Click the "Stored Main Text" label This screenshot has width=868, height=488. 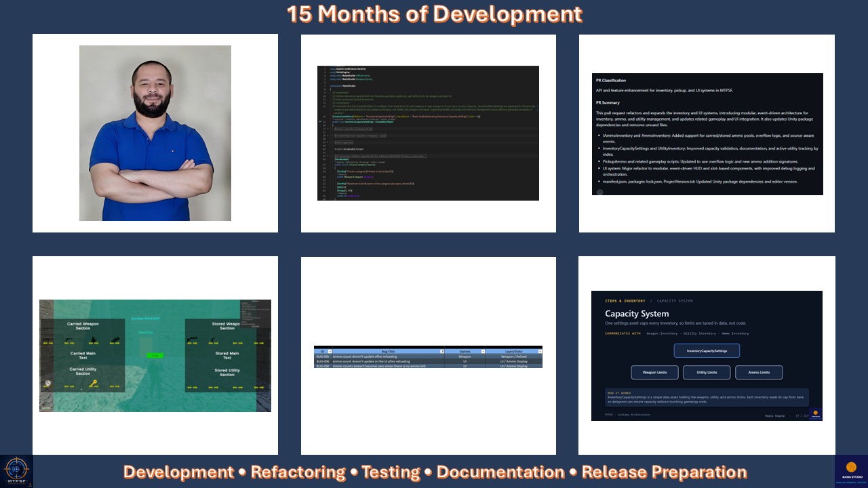pos(227,355)
